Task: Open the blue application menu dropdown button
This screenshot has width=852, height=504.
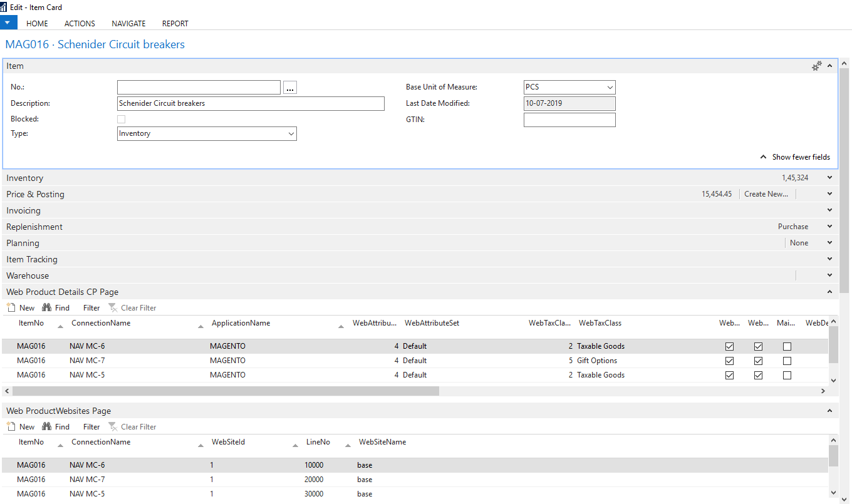Action: click(x=8, y=23)
